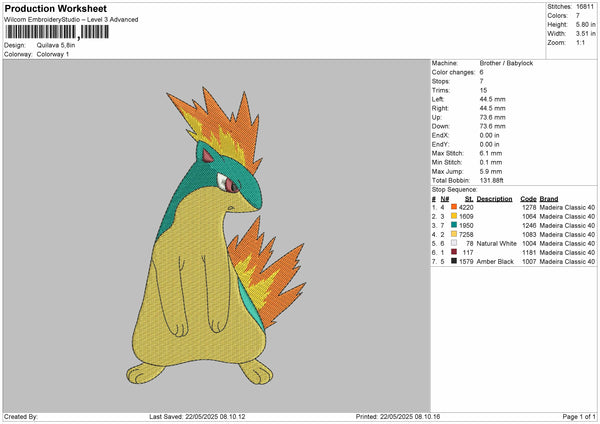Click the Width value 3.51 in
Screen dimensions: 600x424
tap(585, 34)
